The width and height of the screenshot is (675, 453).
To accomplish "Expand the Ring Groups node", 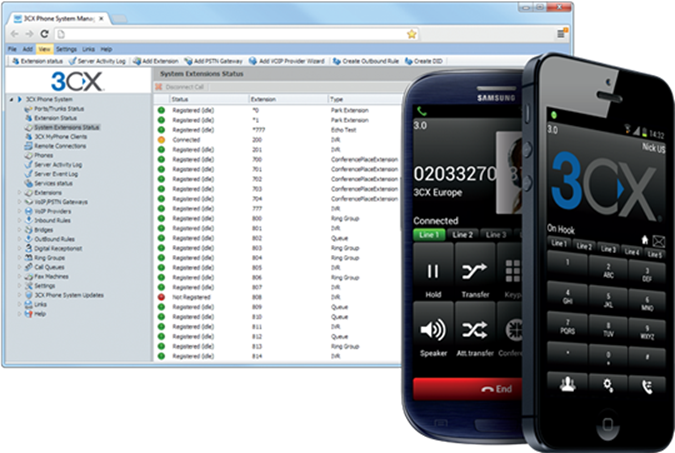I will point(19,258).
